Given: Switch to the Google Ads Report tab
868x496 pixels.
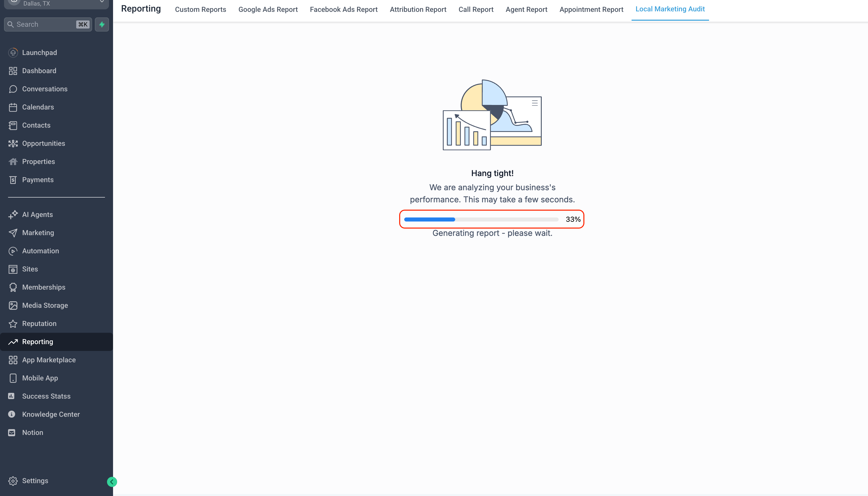Looking at the screenshot, I should tap(268, 9).
